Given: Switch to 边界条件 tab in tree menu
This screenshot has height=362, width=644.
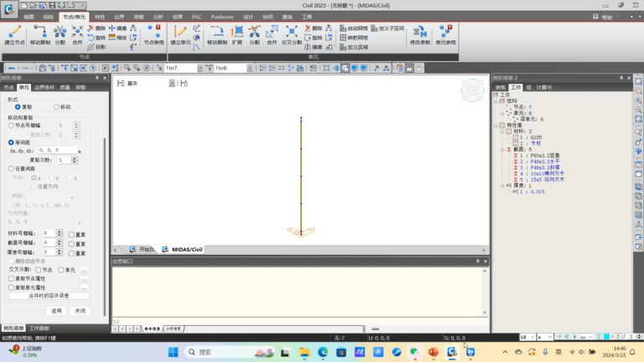Looking at the screenshot, I should point(44,87).
